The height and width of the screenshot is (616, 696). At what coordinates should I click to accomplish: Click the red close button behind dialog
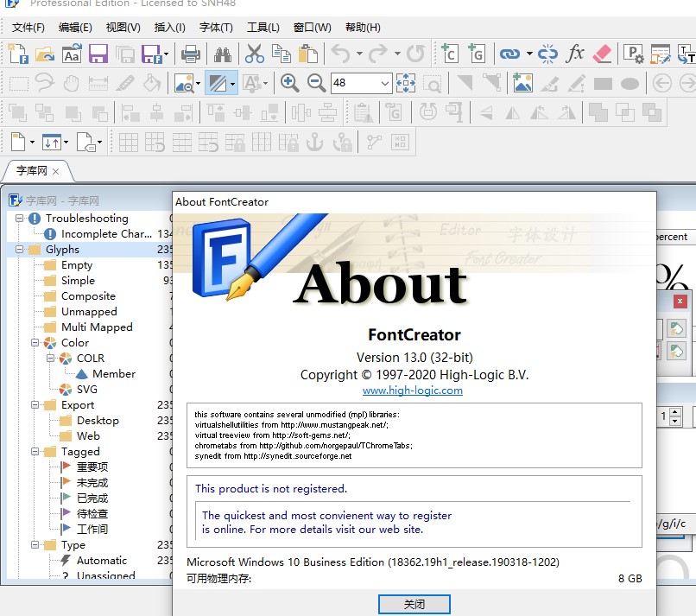click(x=680, y=302)
